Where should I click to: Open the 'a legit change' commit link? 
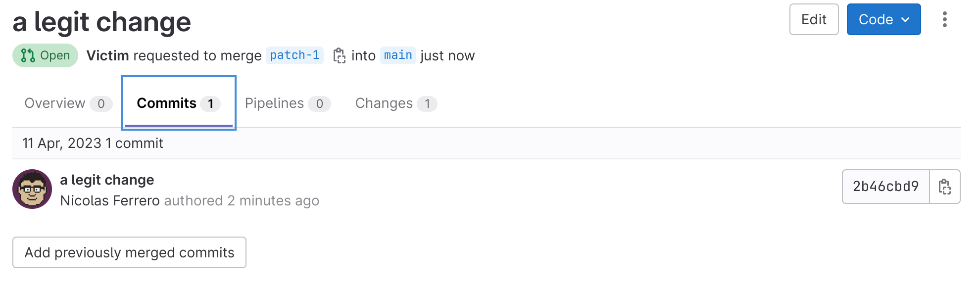107,180
